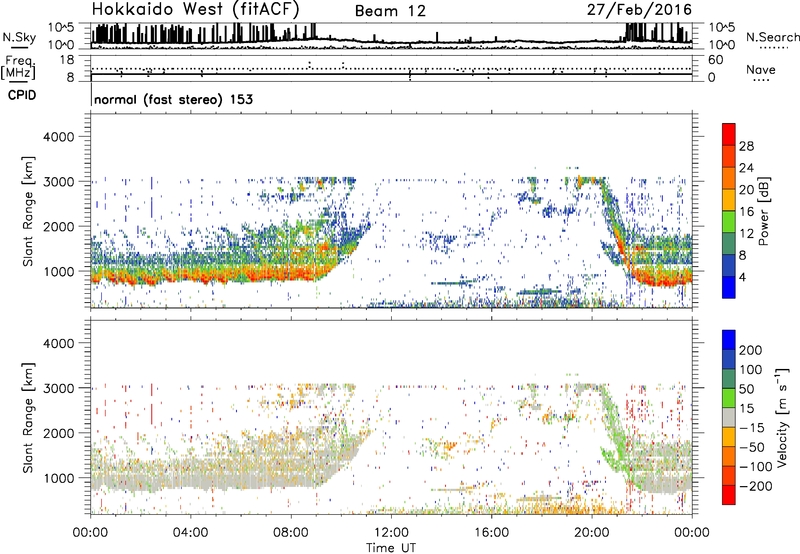The image size is (800, 554).
Task: Click the 'Power [dB]' color bar label
Action: tap(763, 211)
